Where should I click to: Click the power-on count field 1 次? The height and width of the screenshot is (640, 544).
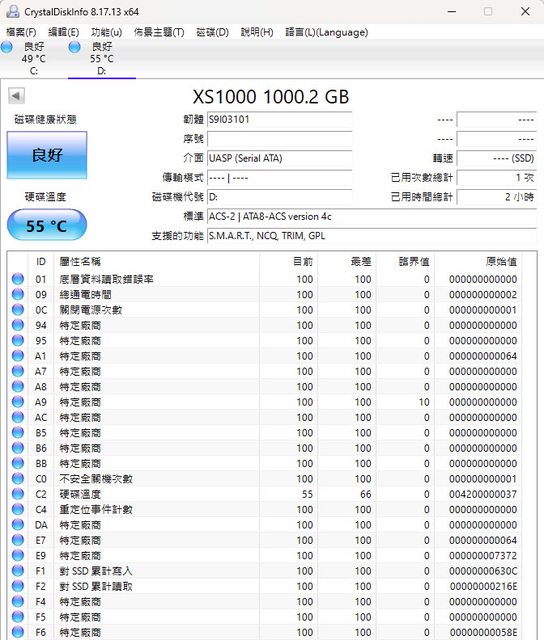pyautogui.click(x=496, y=178)
